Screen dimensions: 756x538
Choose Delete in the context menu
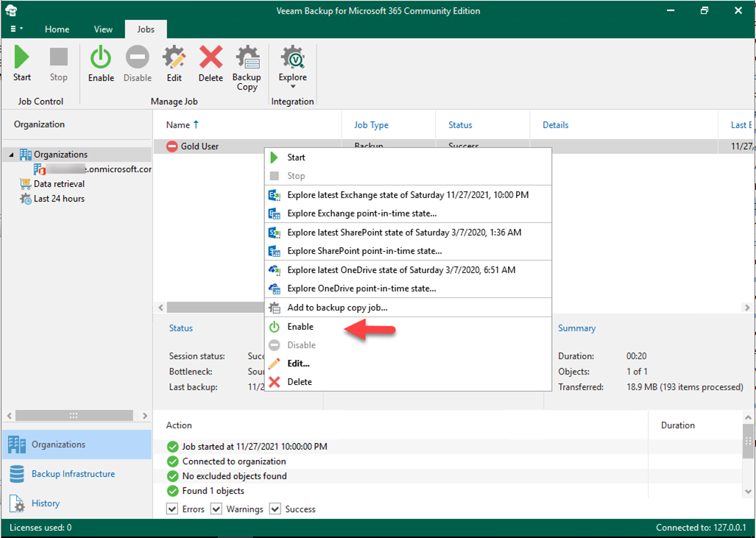click(408, 382)
